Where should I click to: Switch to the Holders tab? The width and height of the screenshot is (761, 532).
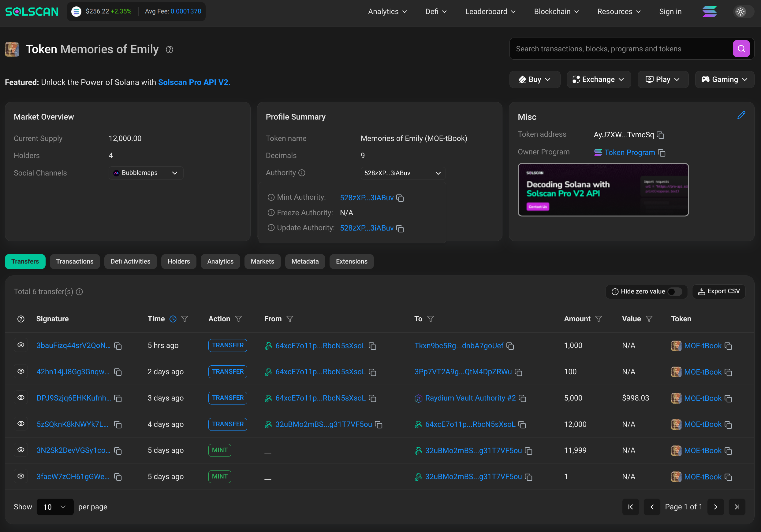click(179, 262)
